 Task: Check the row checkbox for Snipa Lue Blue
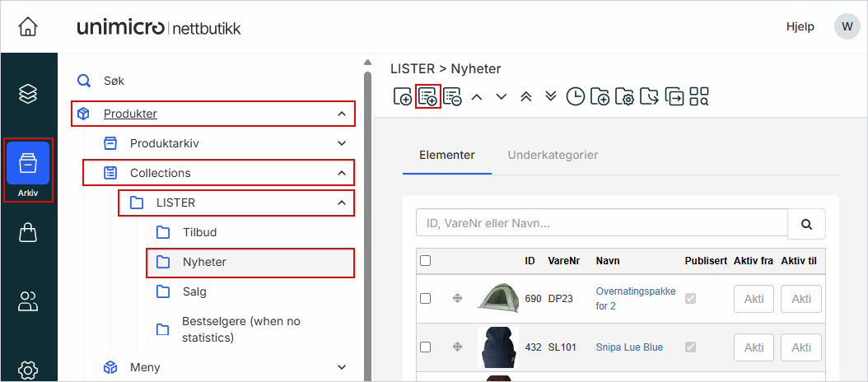click(x=425, y=347)
